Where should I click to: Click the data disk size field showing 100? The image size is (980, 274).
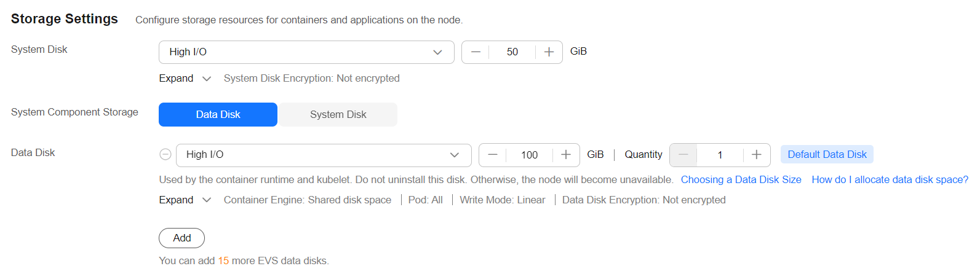tap(529, 155)
